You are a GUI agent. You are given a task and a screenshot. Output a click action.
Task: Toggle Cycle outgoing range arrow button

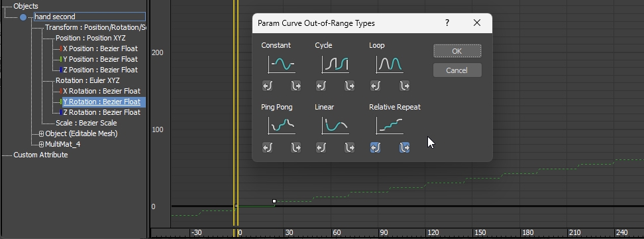point(350,86)
